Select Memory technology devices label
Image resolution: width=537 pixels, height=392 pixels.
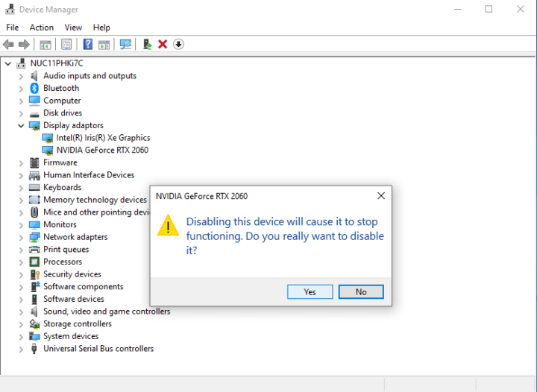(x=95, y=200)
